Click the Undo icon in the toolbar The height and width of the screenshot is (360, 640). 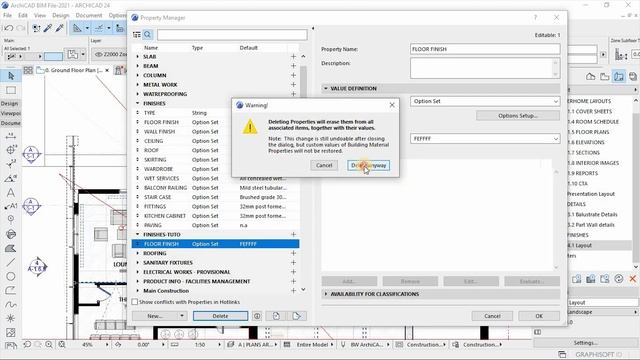pos(9,28)
